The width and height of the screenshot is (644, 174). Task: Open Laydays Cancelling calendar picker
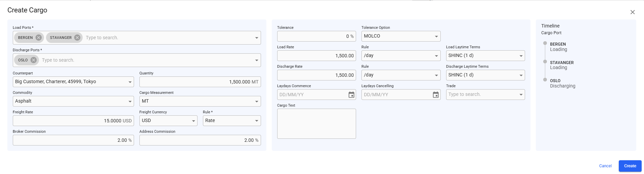[436, 95]
